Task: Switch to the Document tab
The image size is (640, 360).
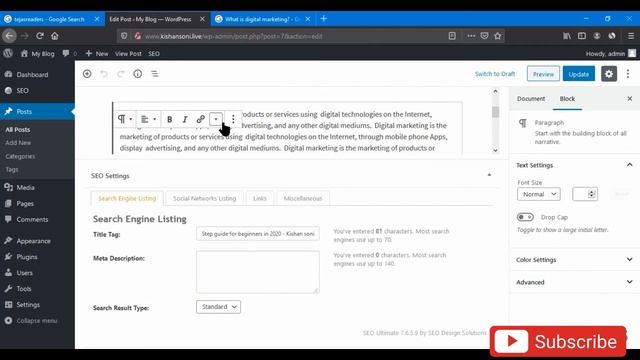Action: [531, 99]
